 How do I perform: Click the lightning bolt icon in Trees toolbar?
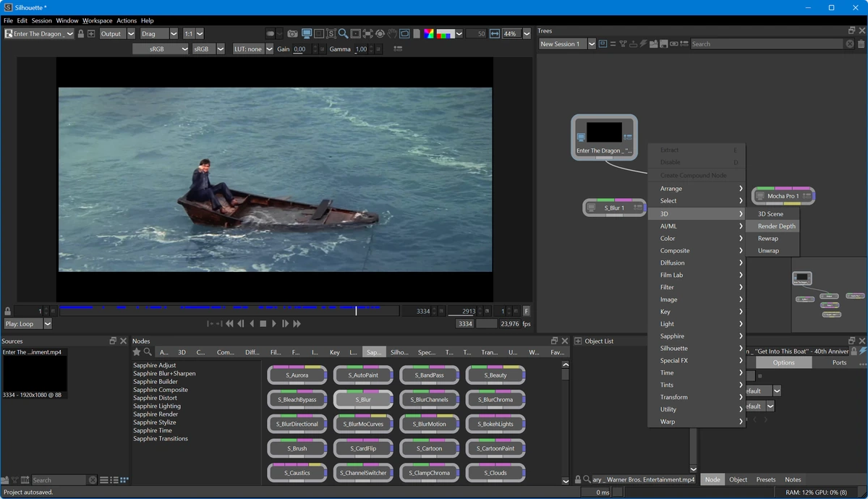point(643,44)
